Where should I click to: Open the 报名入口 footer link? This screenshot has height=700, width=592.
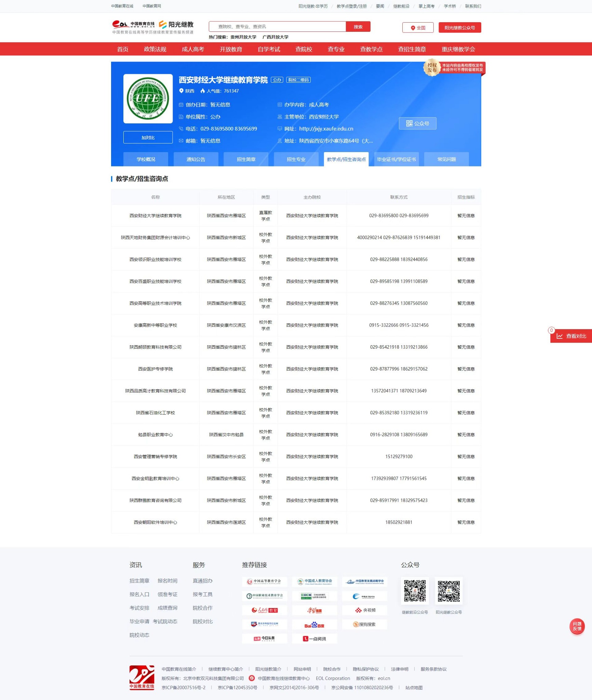click(139, 594)
